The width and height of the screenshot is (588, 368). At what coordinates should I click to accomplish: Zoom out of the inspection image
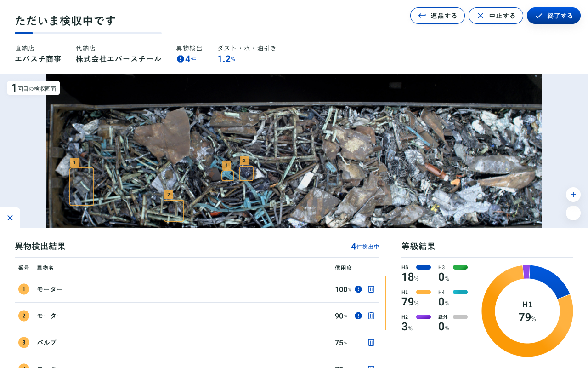point(573,213)
